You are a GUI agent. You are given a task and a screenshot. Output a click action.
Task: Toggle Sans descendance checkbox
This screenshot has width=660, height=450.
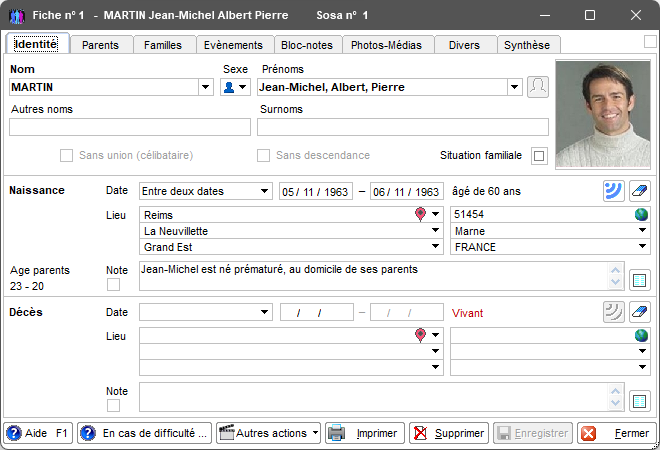click(x=263, y=155)
